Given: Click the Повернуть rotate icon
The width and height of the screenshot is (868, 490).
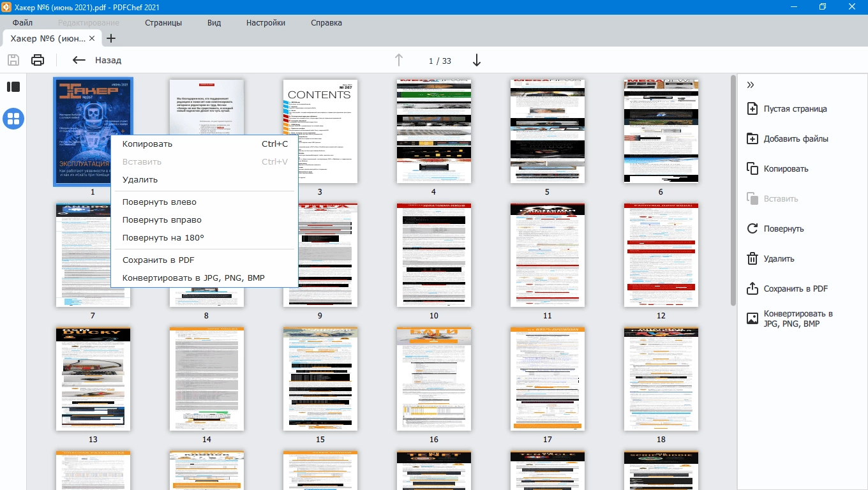Looking at the screenshot, I should click(x=752, y=228).
